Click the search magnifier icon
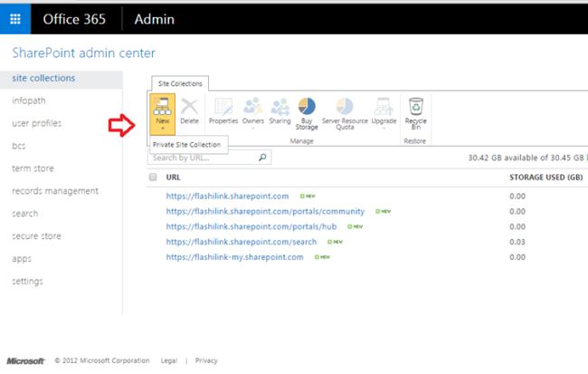This screenshot has height=374, width=588. point(262,158)
